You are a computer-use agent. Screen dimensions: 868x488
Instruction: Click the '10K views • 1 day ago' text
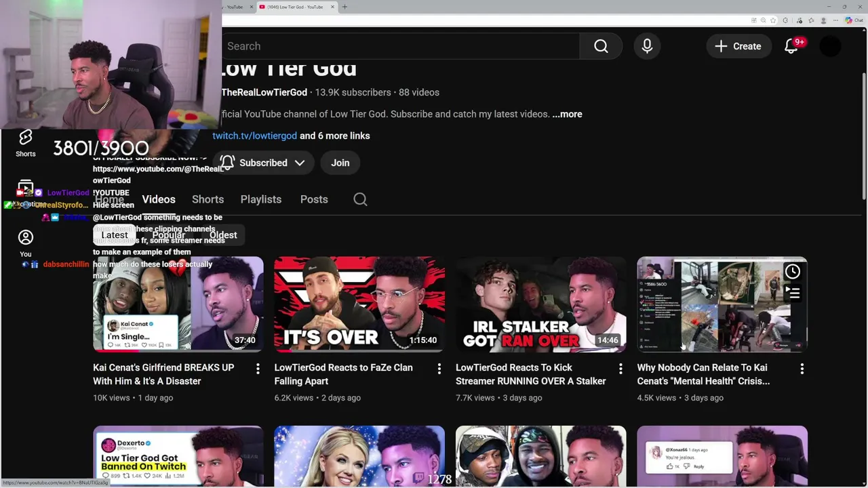[x=133, y=398]
